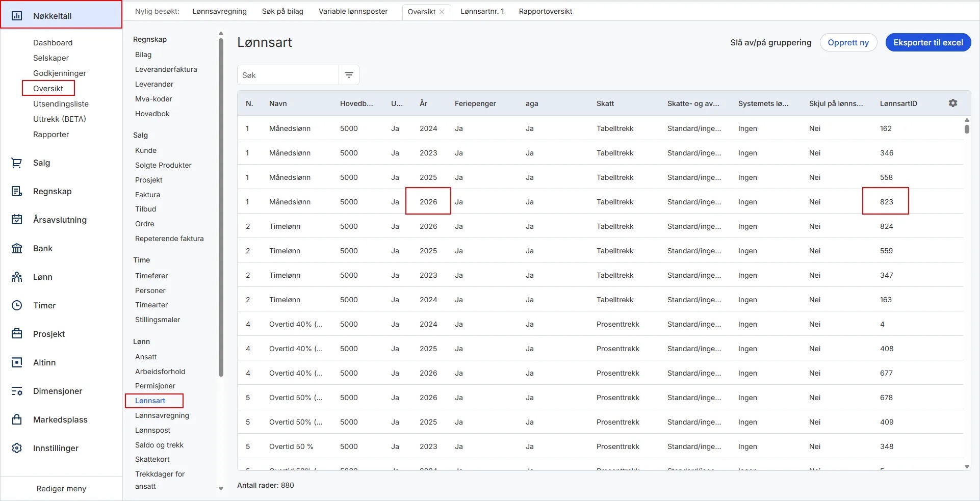The image size is (980, 501).
Task: Open the Rapportoversikt recent tab
Action: (x=545, y=11)
